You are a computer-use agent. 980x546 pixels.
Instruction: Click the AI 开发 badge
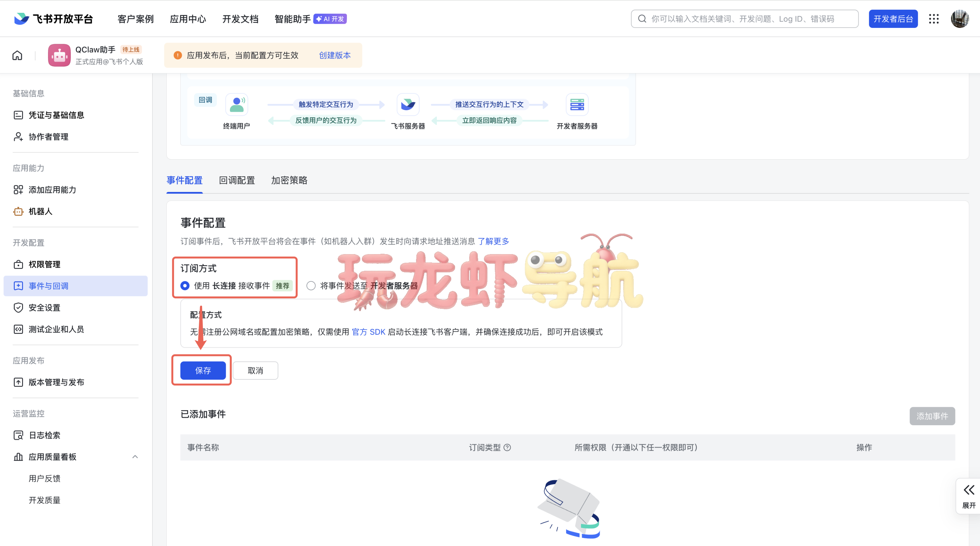coord(330,19)
